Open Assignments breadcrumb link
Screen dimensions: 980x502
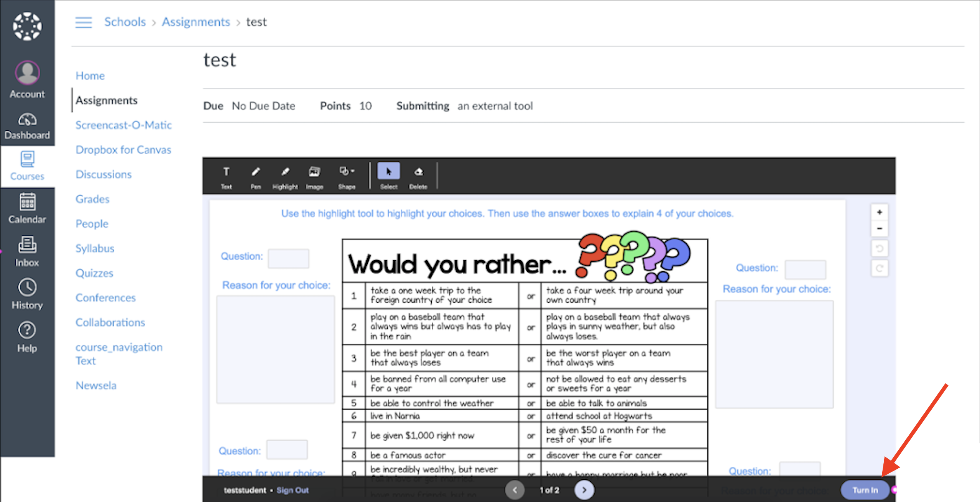[x=196, y=22]
